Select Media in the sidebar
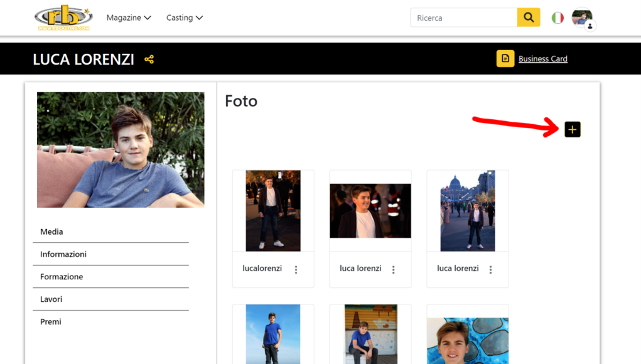 (51, 232)
